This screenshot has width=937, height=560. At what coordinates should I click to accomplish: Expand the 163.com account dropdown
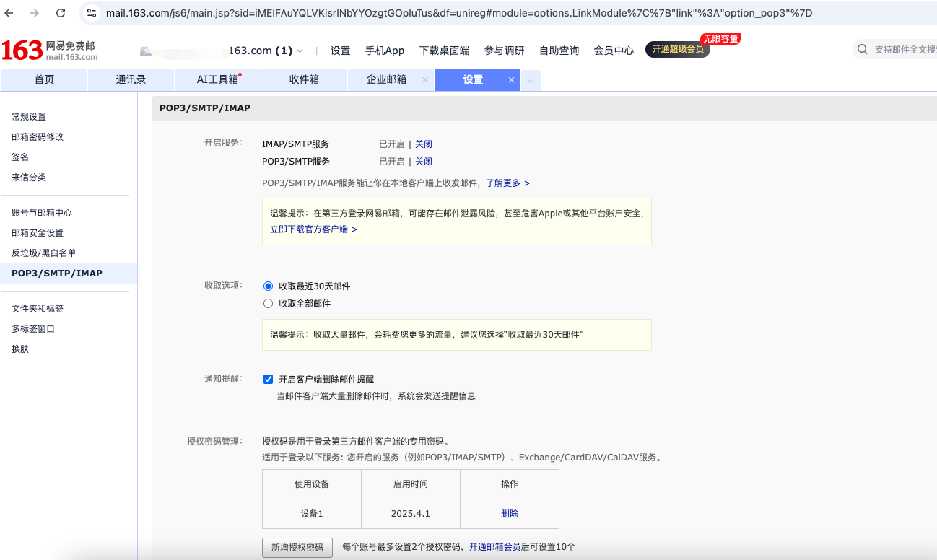point(300,51)
